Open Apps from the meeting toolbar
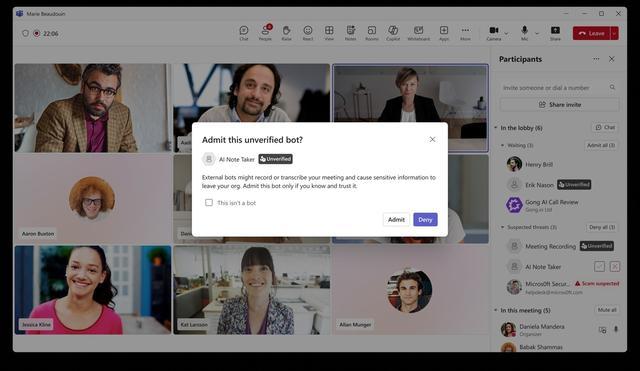The width and height of the screenshot is (640, 371). tap(444, 33)
